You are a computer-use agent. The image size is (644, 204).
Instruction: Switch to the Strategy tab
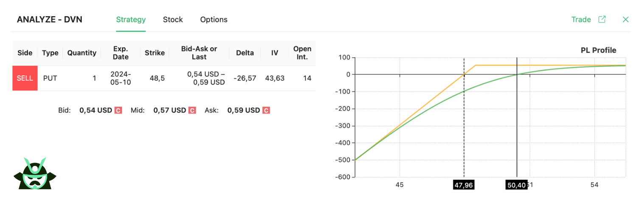click(x=131, y=19)
